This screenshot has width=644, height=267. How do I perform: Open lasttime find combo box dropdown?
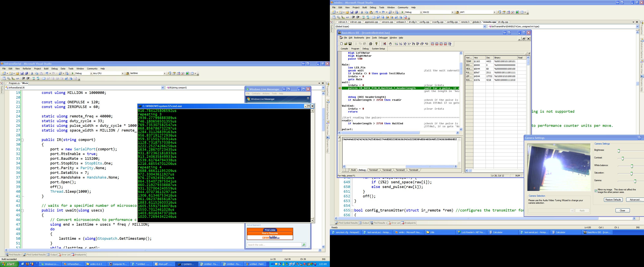[165, 73]
